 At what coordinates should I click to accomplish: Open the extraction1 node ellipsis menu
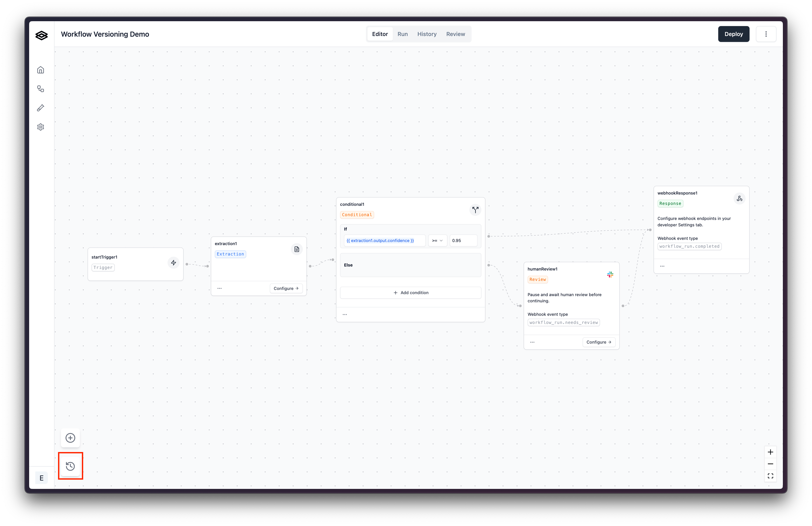click(x=219, y=288)
